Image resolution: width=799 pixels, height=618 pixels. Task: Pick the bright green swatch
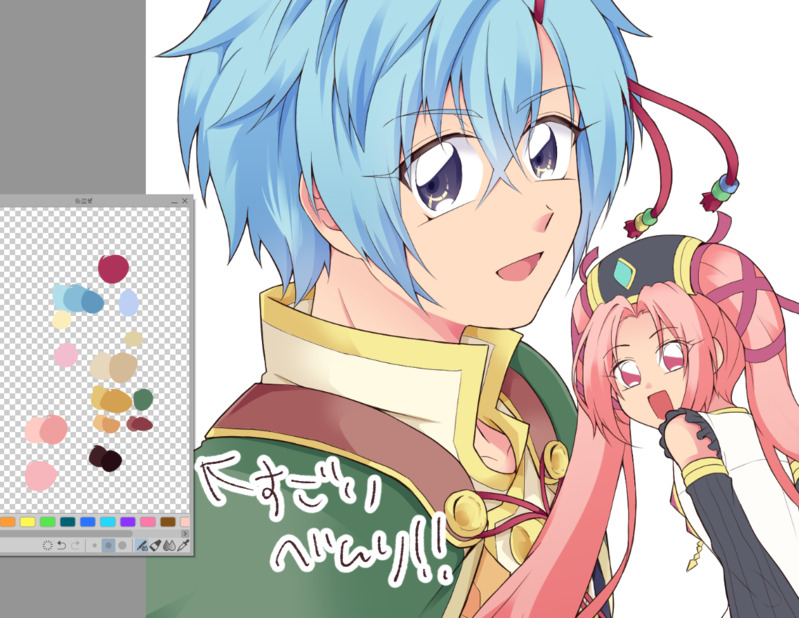(47, 522)
